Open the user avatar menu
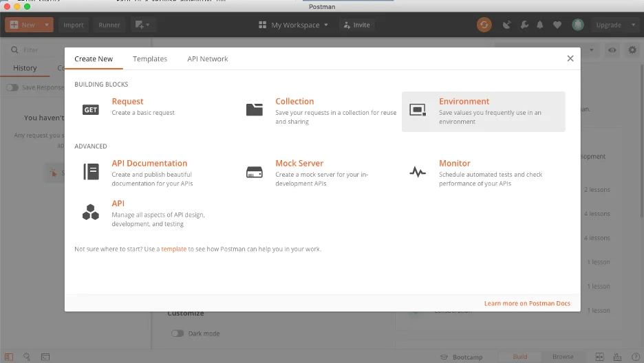Screen dimensions: 644x363 pos(578,25)
